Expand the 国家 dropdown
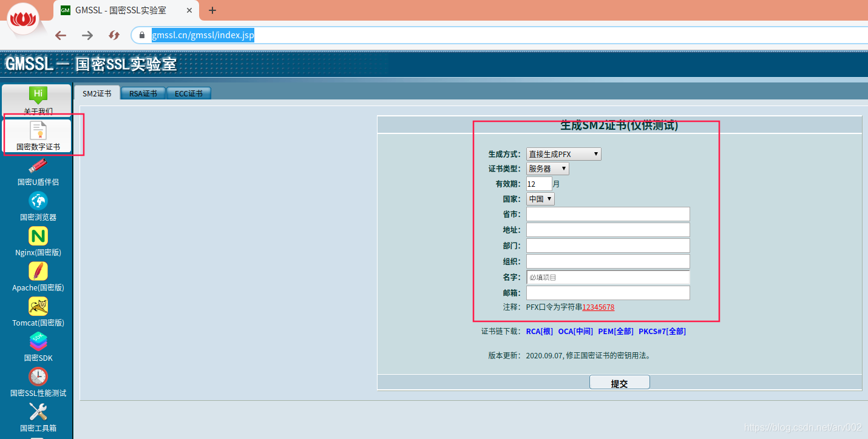The height and width of the screenshot is (439, 868). click(540, 199)
